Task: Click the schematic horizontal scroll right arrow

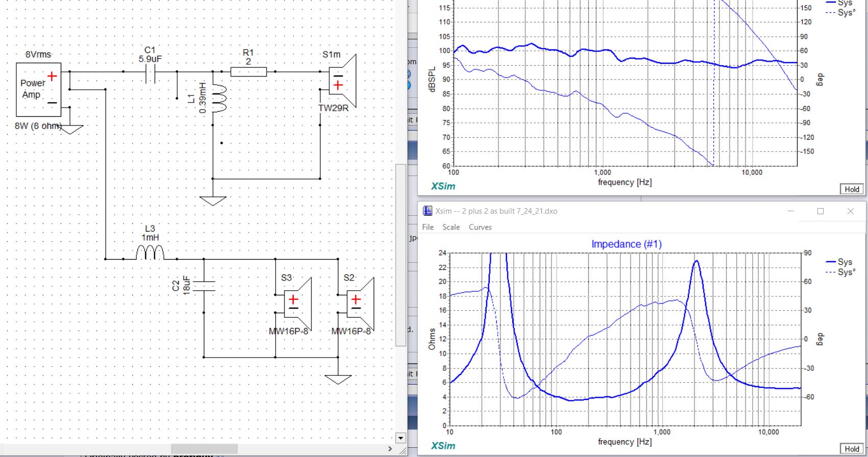Action: pyautogui.click(x=390, y=449)
